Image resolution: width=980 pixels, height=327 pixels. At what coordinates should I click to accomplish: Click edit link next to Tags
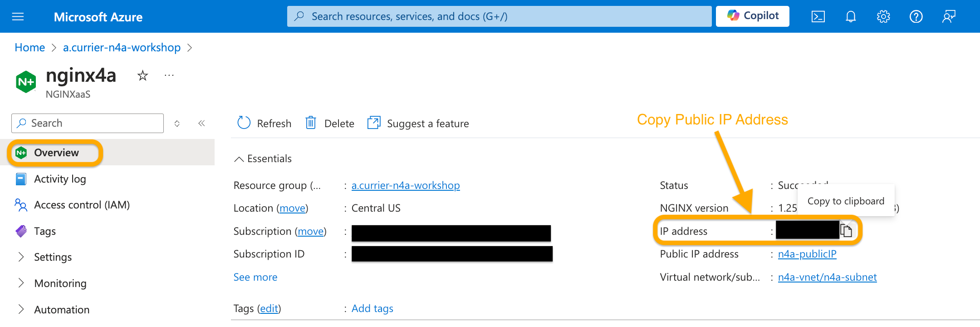tap(269, 308)
